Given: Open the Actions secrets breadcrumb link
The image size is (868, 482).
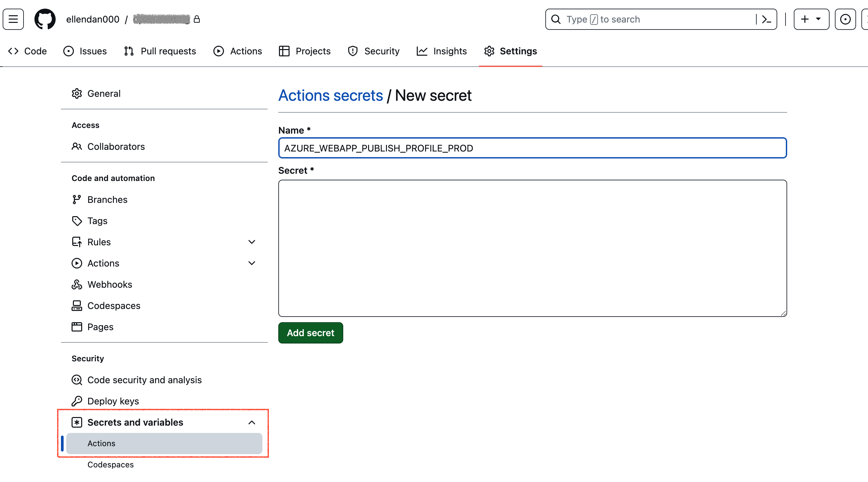Looking at the screenshot, I should pos(331,95).
